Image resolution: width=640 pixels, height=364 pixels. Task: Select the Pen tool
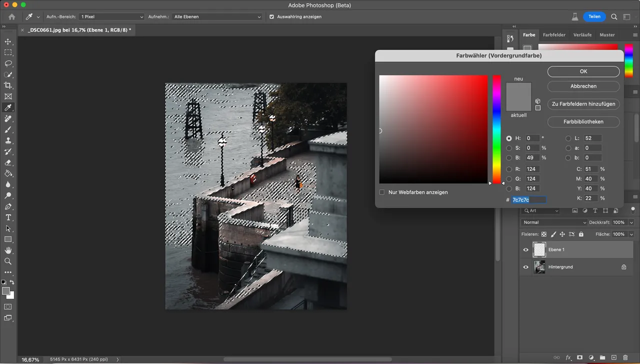[8, 206]
